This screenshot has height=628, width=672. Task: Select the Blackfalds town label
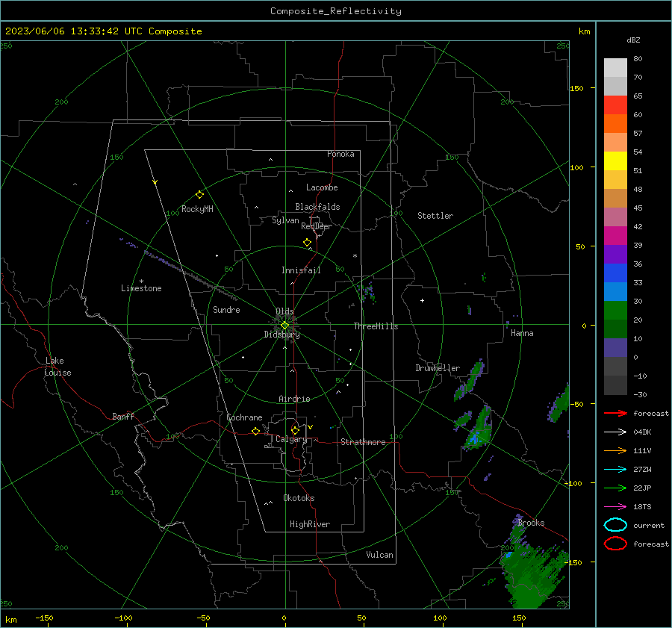pyautogui.click(x=317, y=207)
